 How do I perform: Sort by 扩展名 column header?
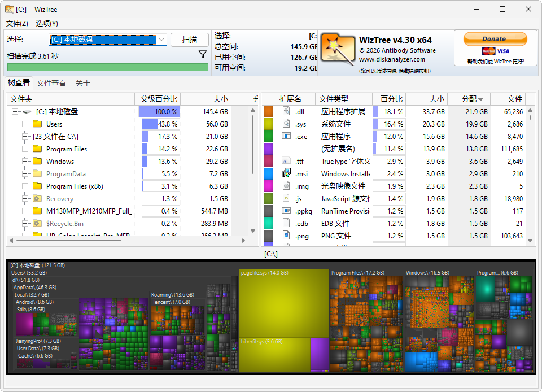[x=295, y=99]
